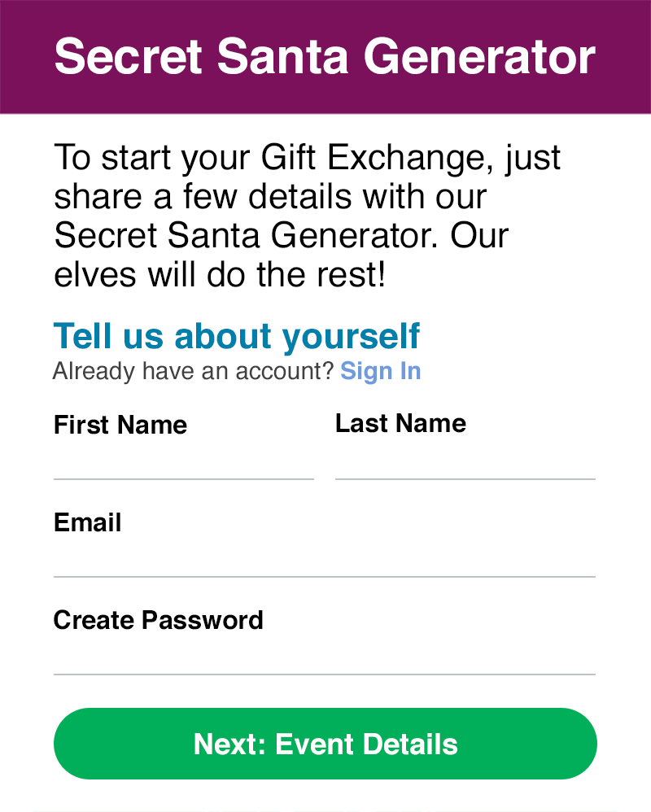Click the Create Password label
This screenshot has height=812, width=651.
(x=159, y=620)
